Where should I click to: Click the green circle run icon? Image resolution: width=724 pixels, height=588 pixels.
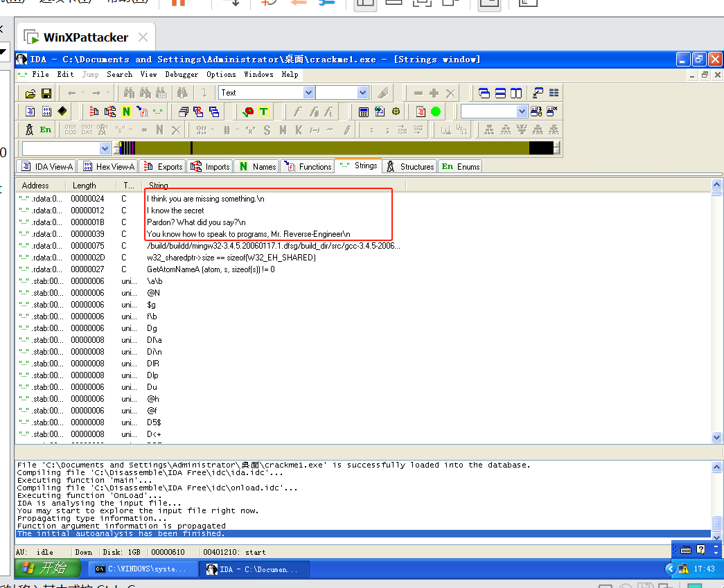(x=435, y=112)
